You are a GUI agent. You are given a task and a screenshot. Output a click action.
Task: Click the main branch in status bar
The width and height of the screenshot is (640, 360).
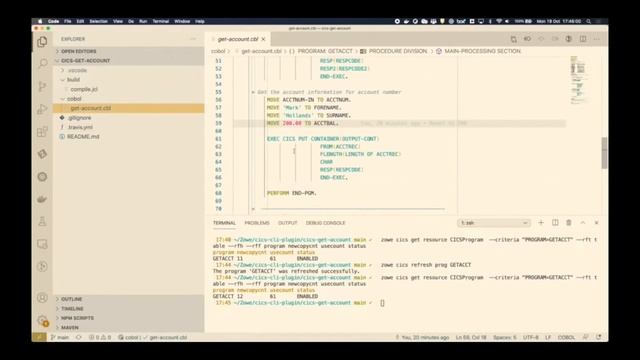coord(60,338)
